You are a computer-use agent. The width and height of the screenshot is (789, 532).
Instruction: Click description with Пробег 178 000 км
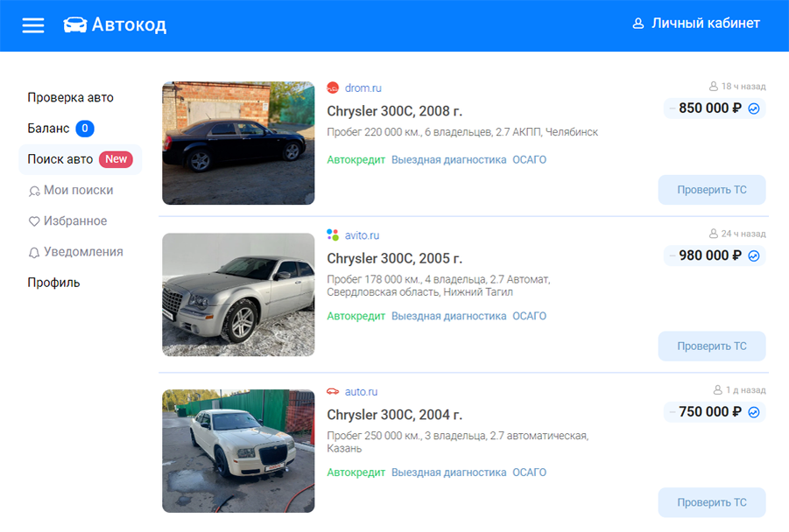click(x=439, y=285)
